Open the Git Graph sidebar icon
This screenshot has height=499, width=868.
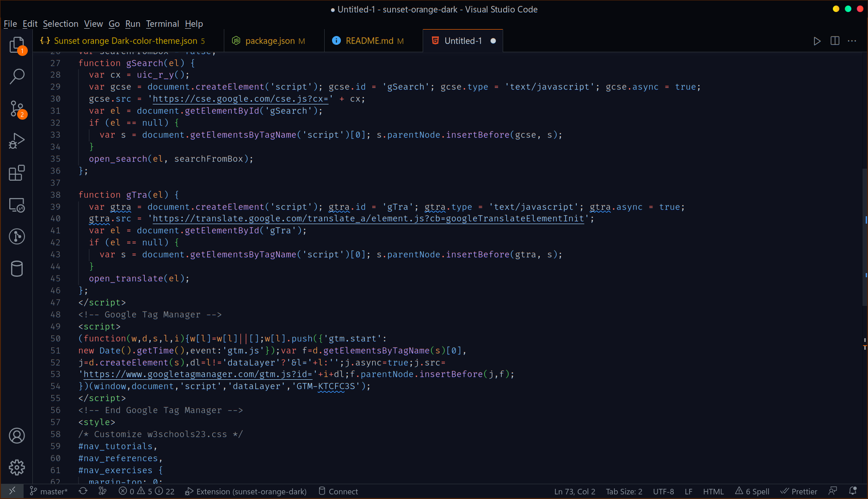pos(17,236)
